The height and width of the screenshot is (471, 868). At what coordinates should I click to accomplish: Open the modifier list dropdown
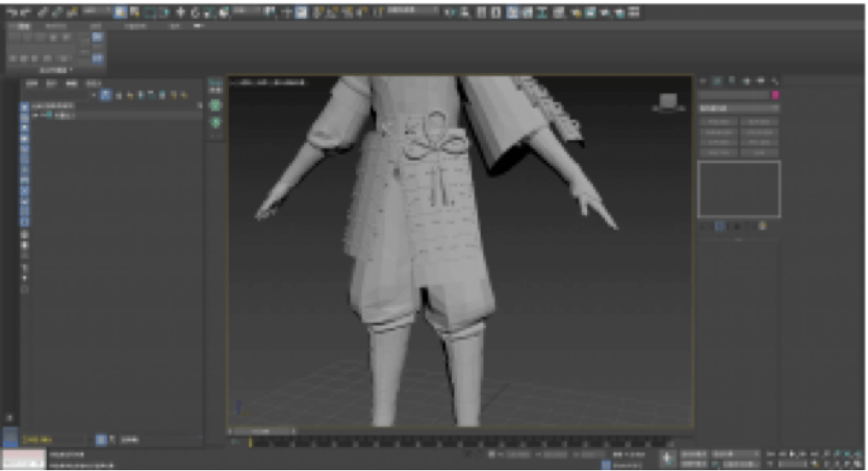[739, 109]
